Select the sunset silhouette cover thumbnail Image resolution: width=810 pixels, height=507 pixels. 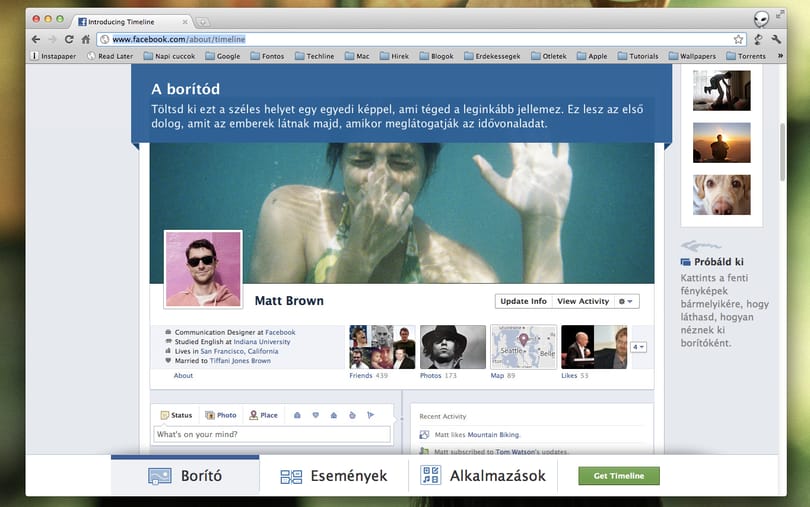tap(722, 143)
